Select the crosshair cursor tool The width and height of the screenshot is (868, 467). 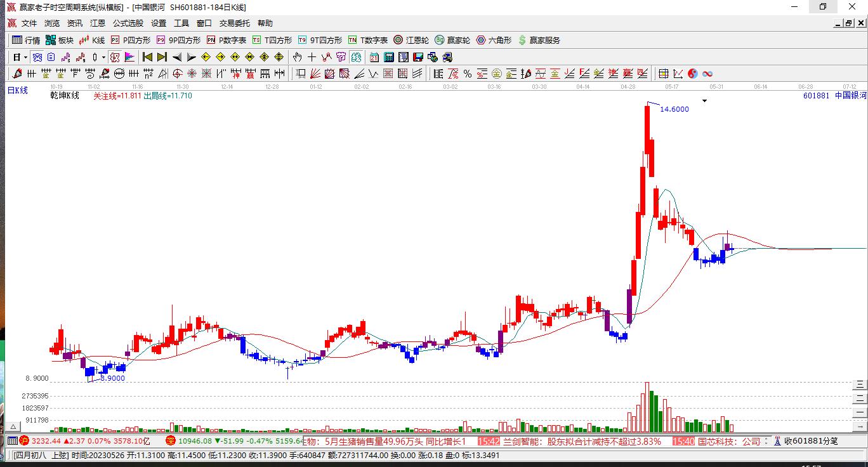coord(312,57)
